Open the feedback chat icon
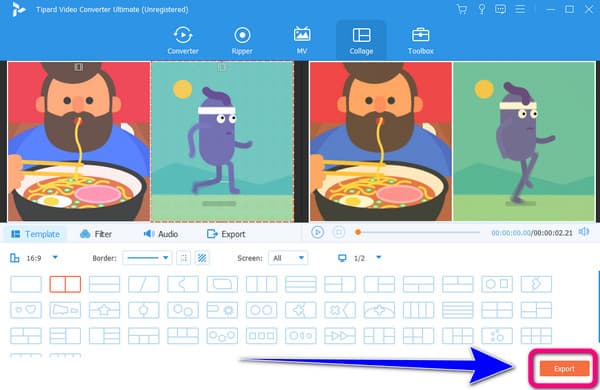The height and width of the screenshot is (390, 600). (x=500, y=9)
